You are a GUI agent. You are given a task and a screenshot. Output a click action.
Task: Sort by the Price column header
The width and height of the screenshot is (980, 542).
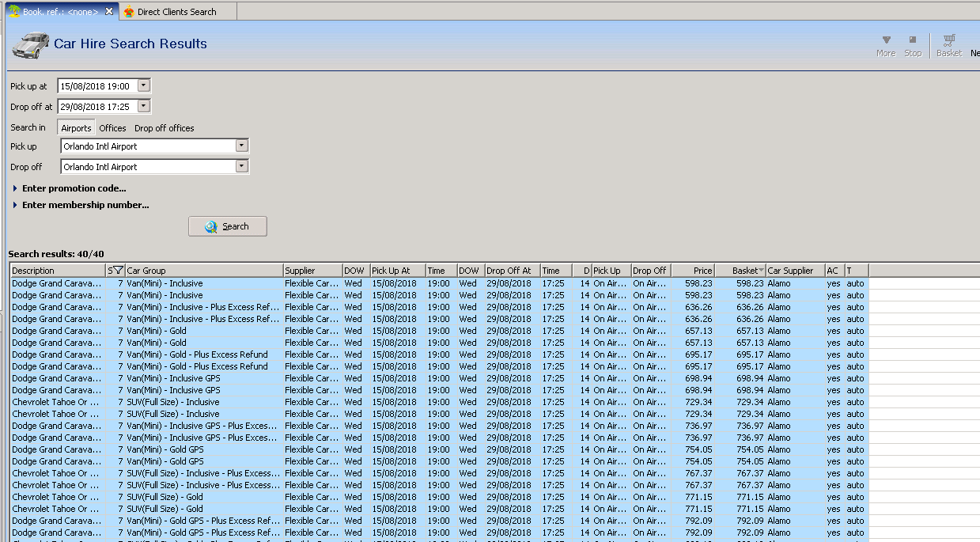pyautogui.click(x=693, y=271)
